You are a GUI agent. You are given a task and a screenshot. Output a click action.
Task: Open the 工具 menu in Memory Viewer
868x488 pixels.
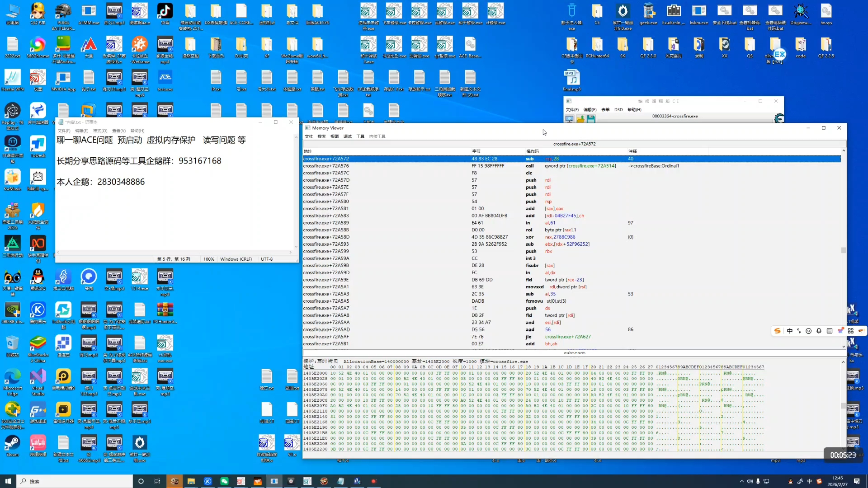pos(360,136)
